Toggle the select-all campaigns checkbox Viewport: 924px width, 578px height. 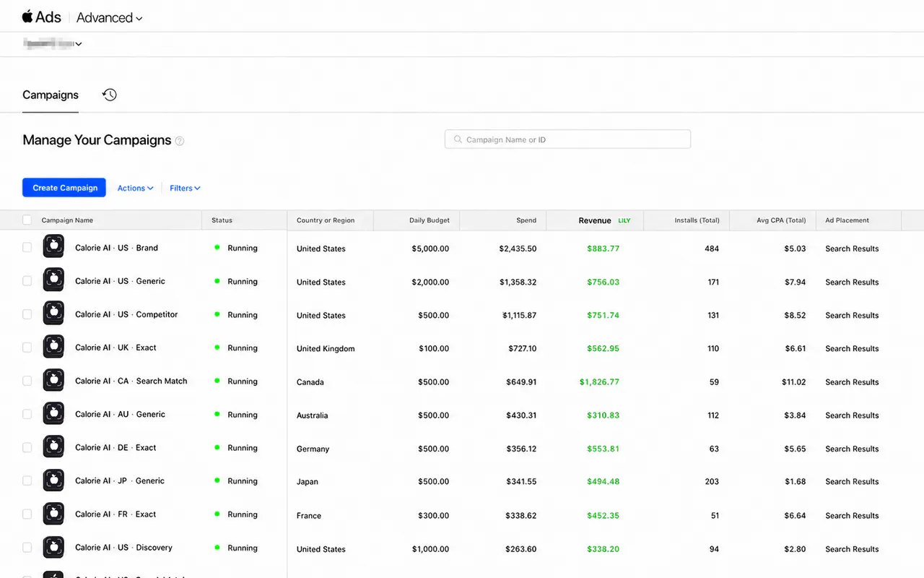coord(27,220)
